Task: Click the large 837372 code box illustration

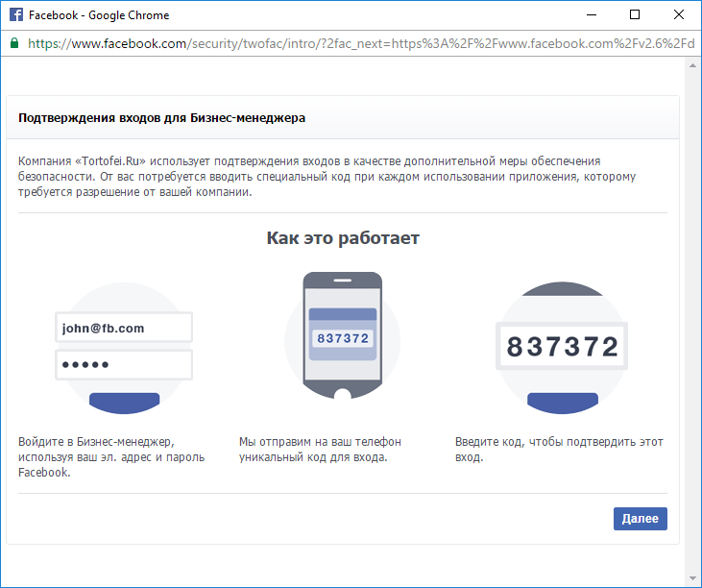Action: click(562, 346)
